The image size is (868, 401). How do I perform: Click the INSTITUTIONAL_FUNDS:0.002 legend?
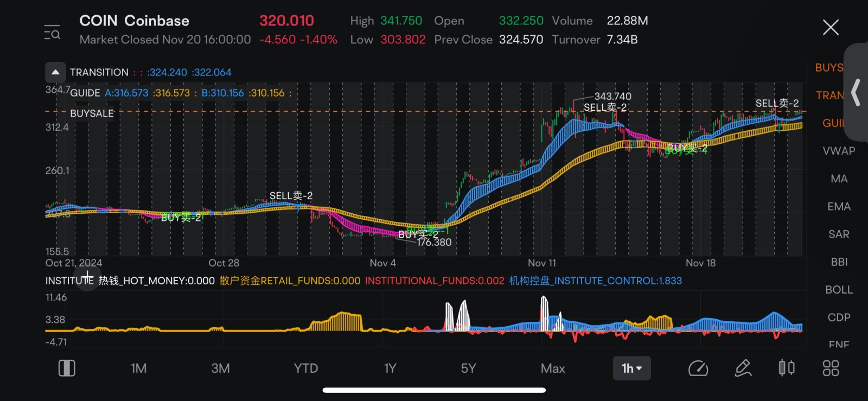[x=435, y=281]
